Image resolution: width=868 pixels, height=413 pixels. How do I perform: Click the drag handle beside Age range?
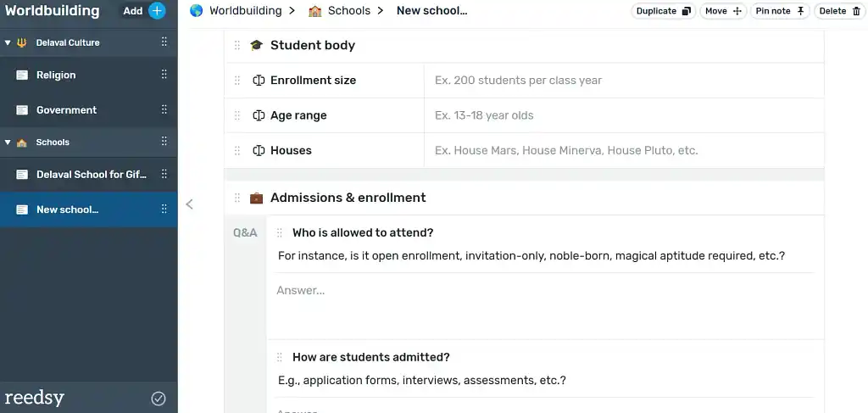[237, 115]
